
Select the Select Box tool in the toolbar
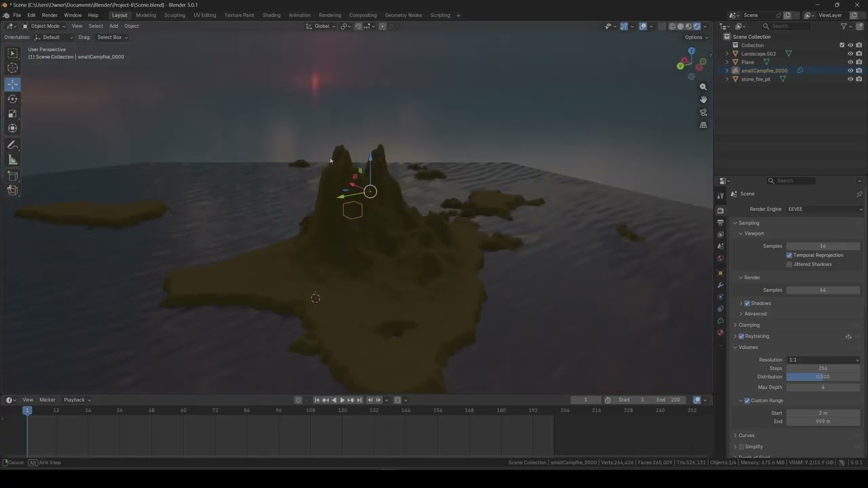tap(12, 53)
